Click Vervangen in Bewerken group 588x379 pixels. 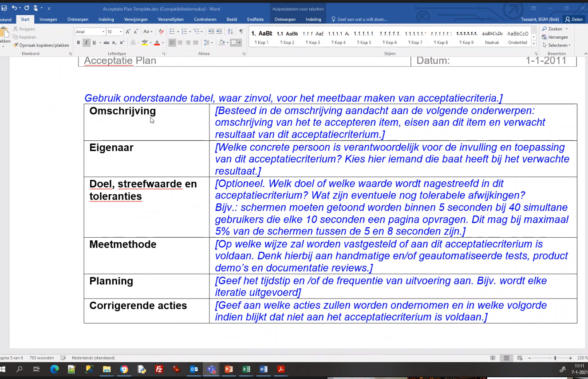point(556,37)
